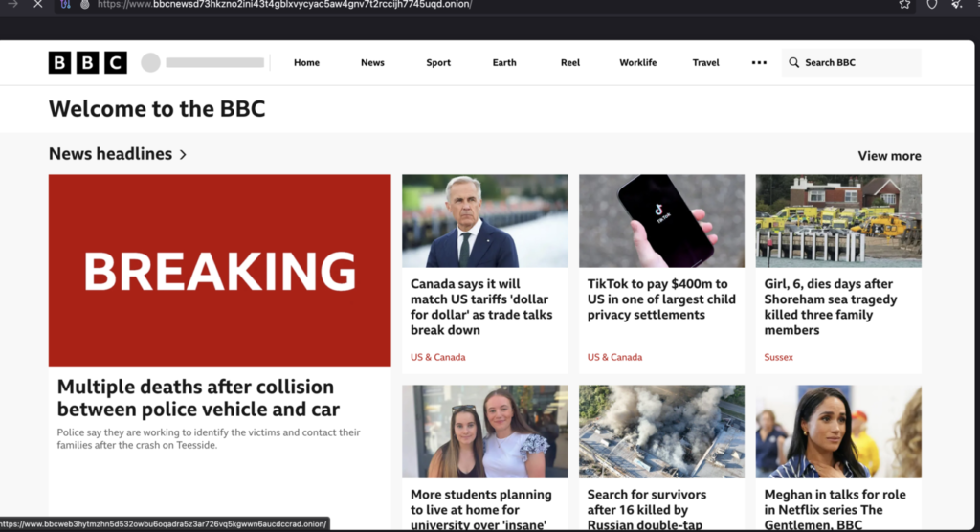
Task: Click the 'Welcome to the BBC' heading
Action: coord(157,109)
